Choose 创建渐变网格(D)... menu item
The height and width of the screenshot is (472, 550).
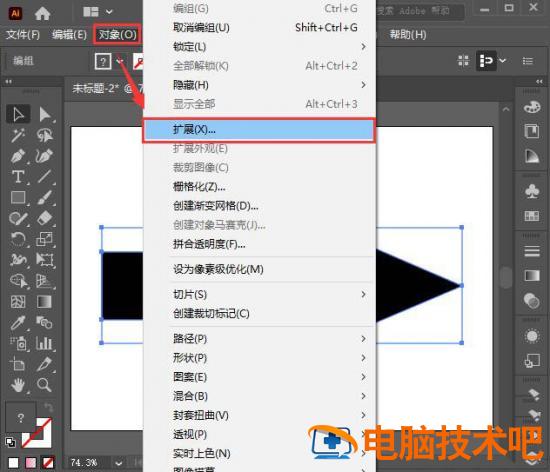[x=260, y=206]
